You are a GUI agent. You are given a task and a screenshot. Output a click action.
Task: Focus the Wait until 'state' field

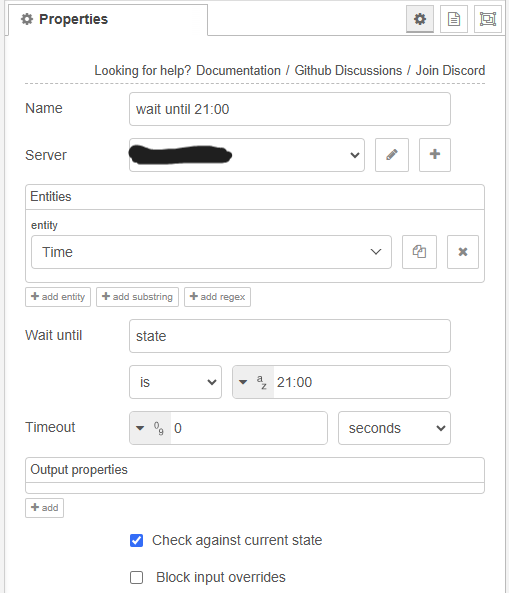tap(290, 336)
